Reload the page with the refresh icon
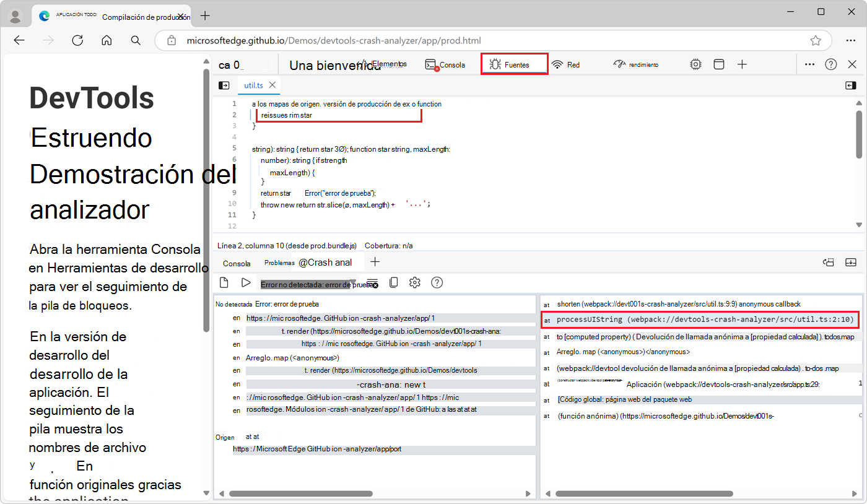Screen dimensions: 867x504 click(x=77, y=40)
